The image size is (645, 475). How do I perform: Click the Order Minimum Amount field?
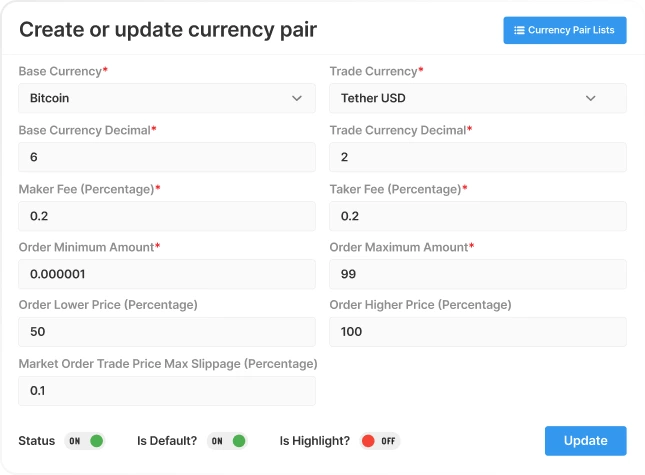167,274
